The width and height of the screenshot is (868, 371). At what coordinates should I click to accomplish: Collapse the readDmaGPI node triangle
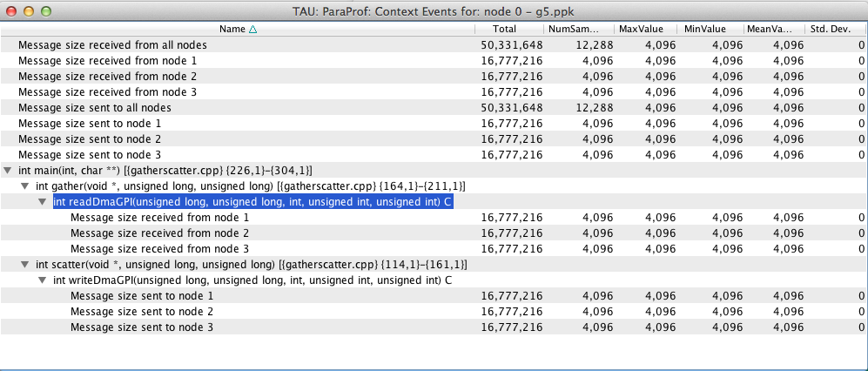coord(43,202)
